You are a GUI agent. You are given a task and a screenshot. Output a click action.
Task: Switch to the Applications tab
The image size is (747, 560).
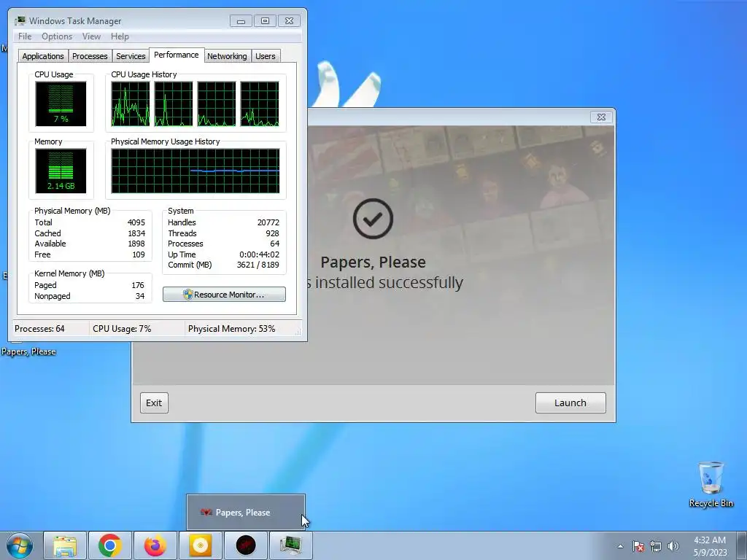click(43, 56)
